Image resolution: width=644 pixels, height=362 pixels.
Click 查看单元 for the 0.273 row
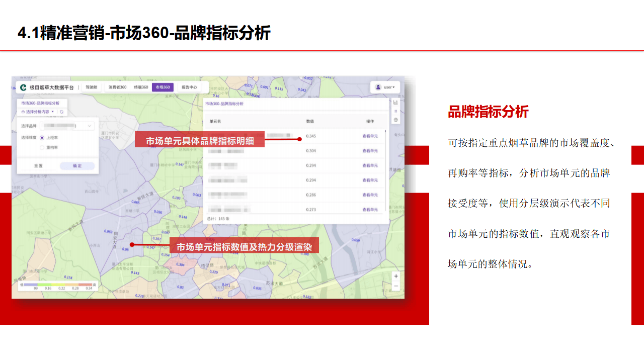pos(370,210)
